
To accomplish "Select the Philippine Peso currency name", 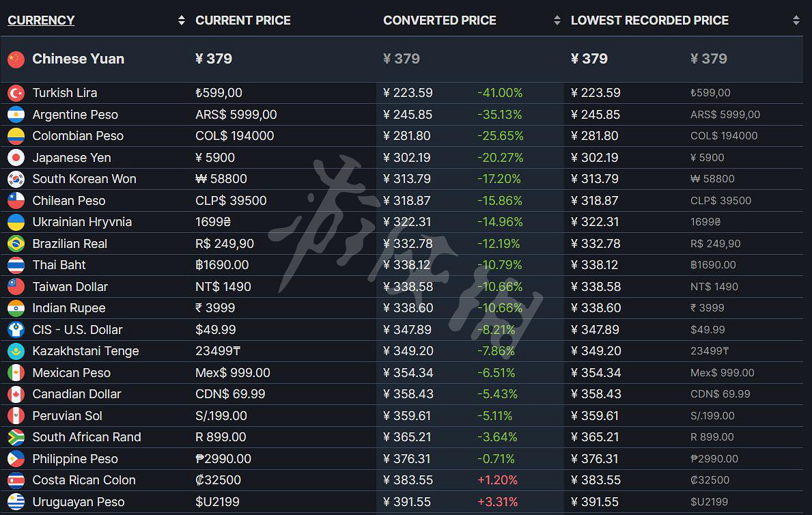I will (75, 459).
